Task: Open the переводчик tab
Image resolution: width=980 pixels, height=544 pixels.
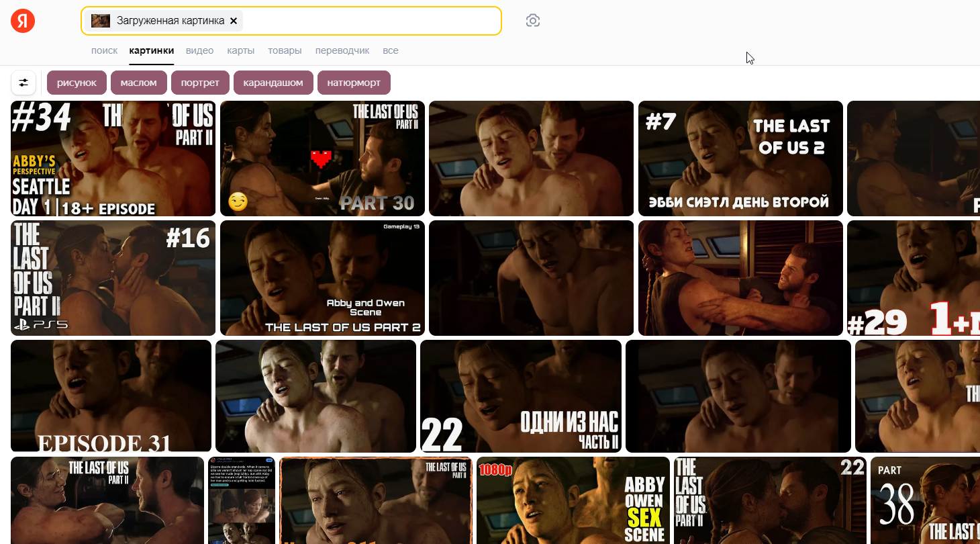Action: (342, 50)
